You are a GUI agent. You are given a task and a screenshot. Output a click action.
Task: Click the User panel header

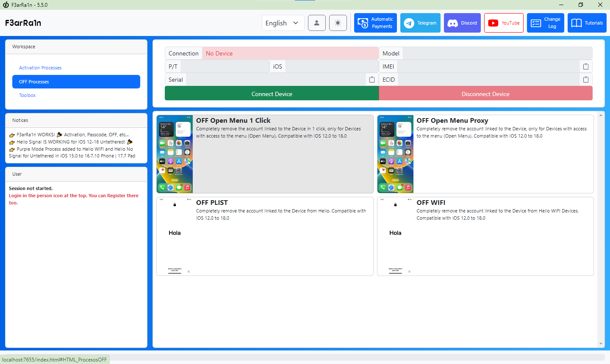pos(76,174)
